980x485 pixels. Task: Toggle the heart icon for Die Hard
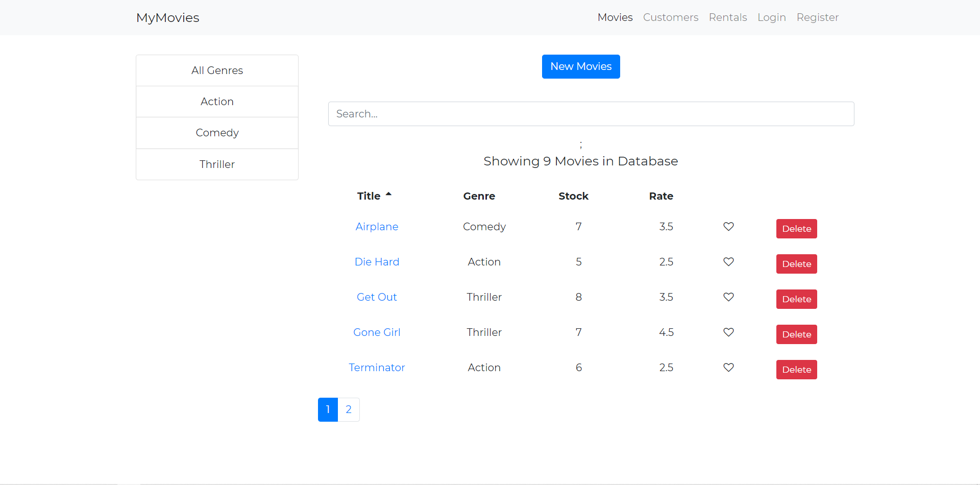tap(728, 262)
